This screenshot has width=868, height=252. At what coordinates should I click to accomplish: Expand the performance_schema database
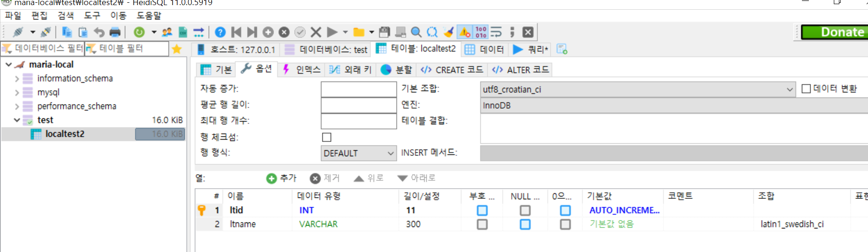coord(17,106)
